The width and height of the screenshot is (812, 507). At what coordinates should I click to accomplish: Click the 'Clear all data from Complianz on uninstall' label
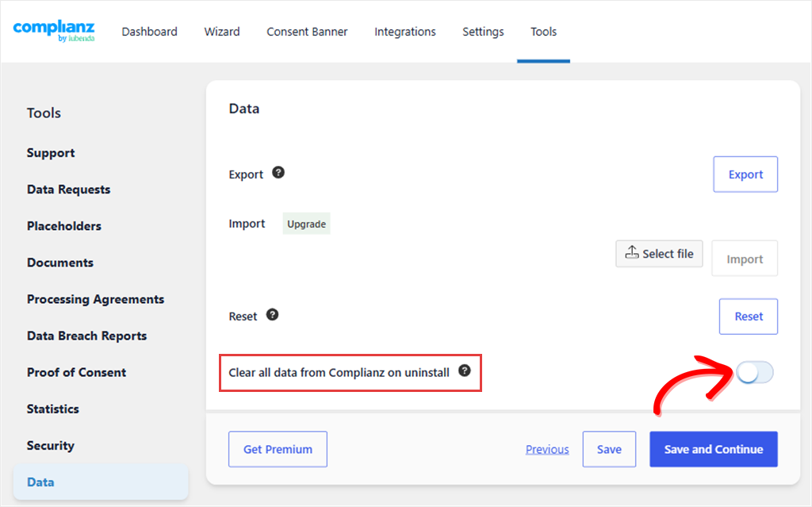(339, 373)
